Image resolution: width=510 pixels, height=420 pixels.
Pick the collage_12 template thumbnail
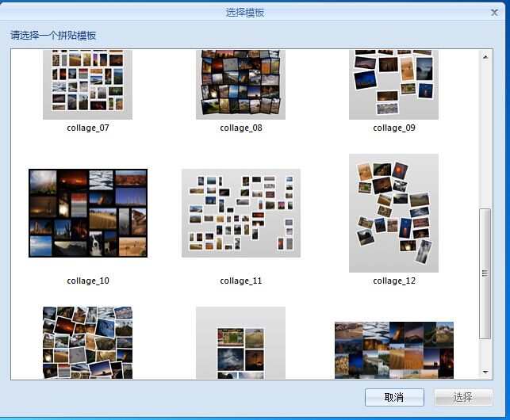pos(393,213)
